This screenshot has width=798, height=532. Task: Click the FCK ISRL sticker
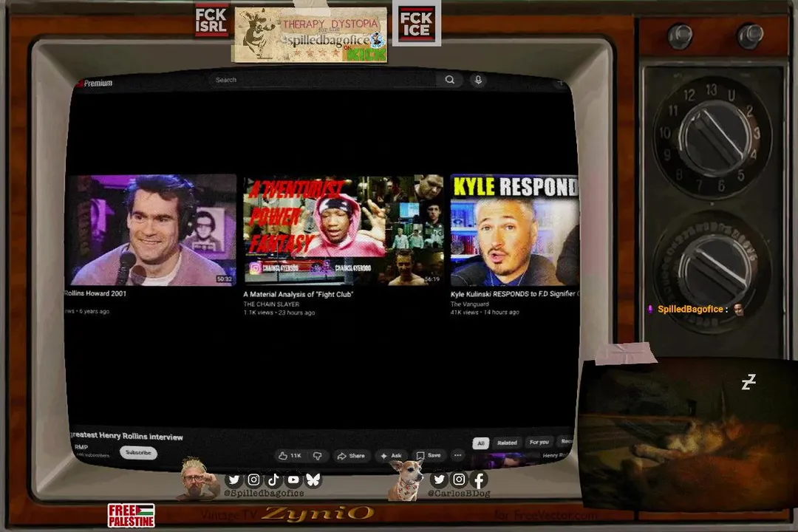[211, 21]
